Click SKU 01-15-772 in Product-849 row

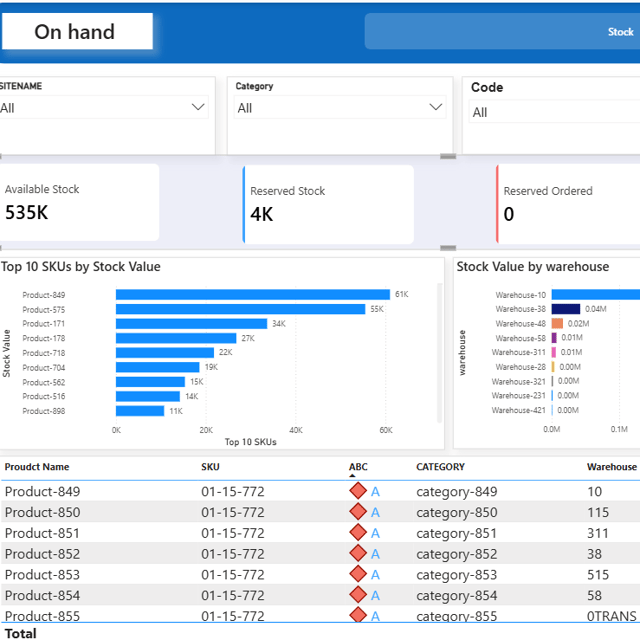(x=233, y=491)
